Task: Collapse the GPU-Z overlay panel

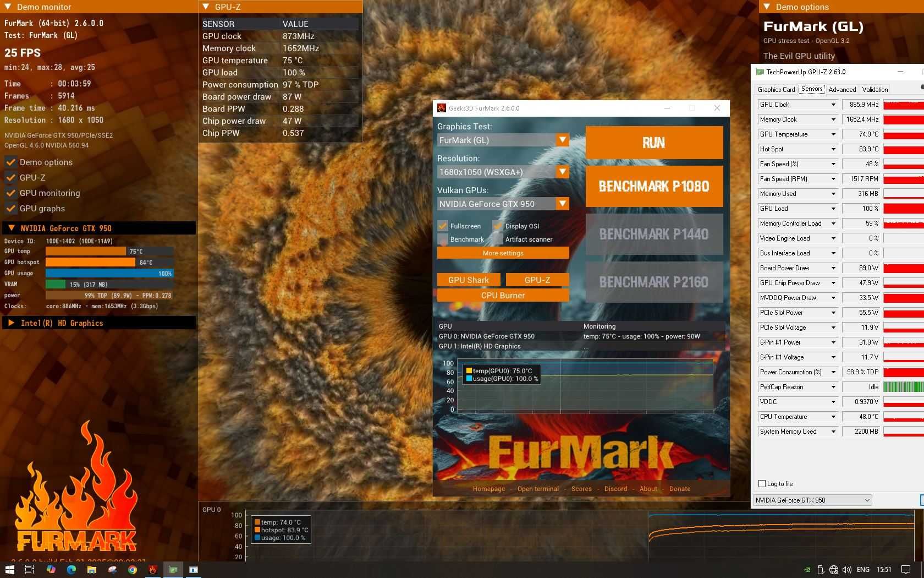Action: 206,7
